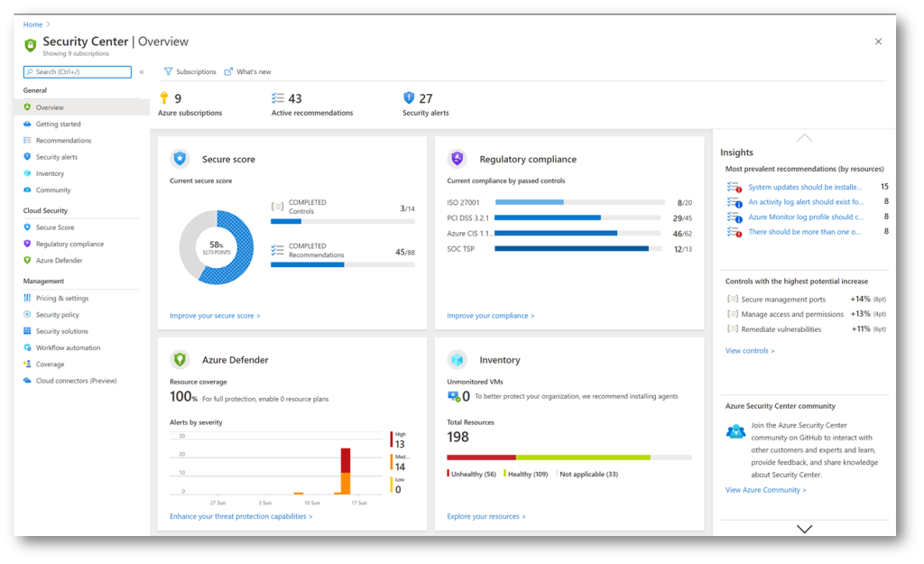Open 'Azure Monitor log profile' recommendation
Image resolution: width=924 pixels, height=564 pixels.
[806, 217]
